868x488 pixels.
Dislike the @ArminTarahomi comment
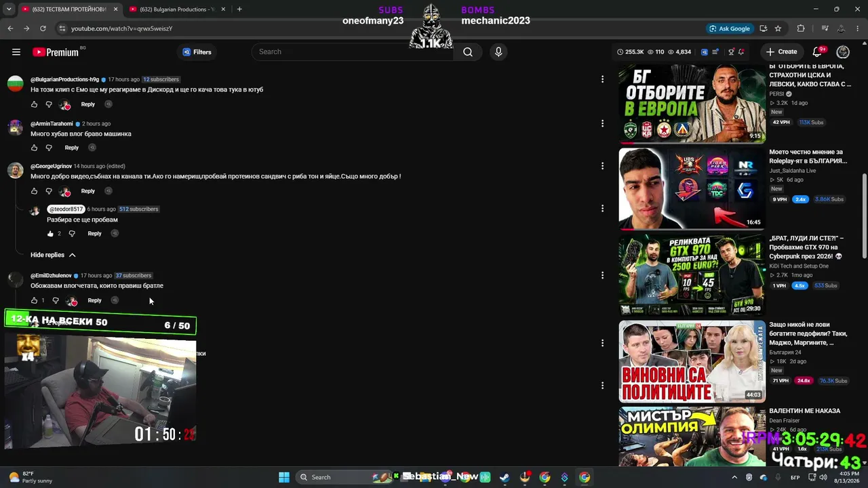49,148
